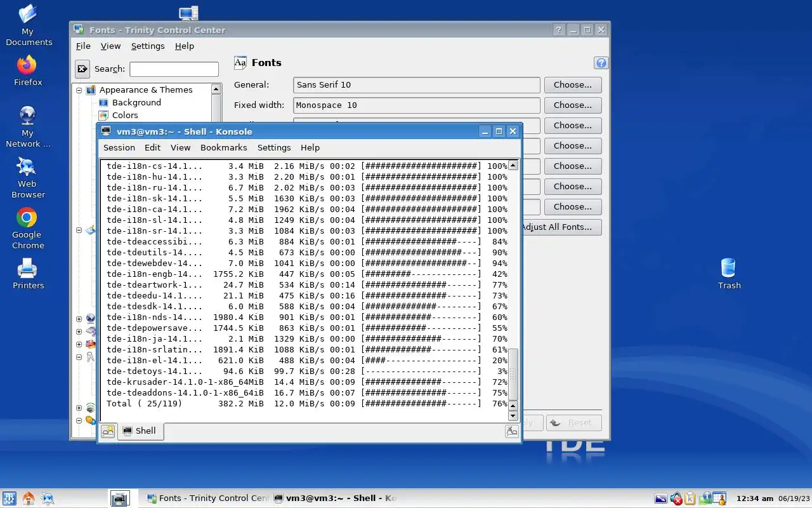Open the display resize tray icon

[661, 498]
